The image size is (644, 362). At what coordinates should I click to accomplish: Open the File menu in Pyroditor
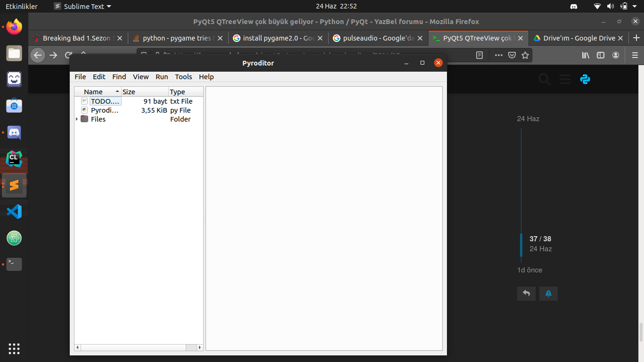[80, 77]
